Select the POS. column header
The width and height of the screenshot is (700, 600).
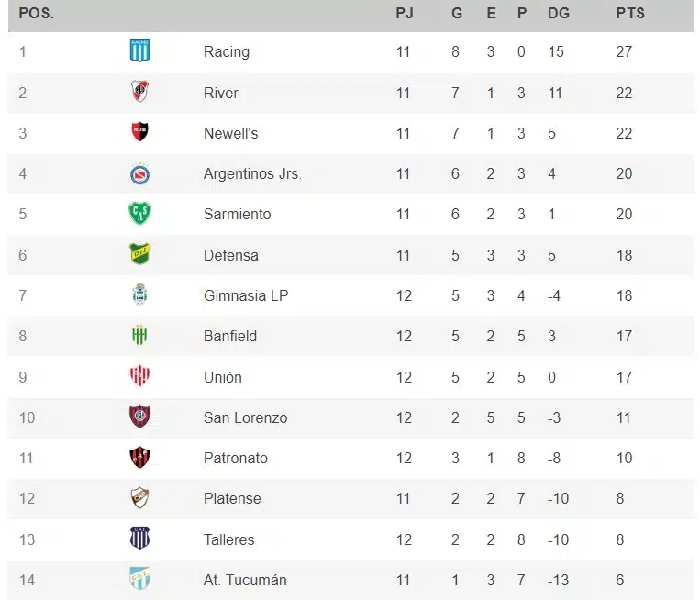pyautogui.click(x=37, y=14)
